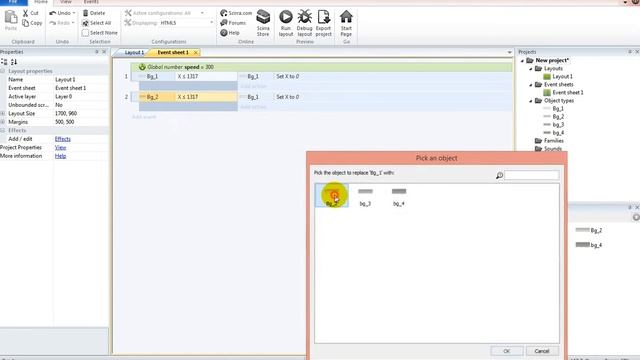Open the Help ribbon icon

point(224,33)
